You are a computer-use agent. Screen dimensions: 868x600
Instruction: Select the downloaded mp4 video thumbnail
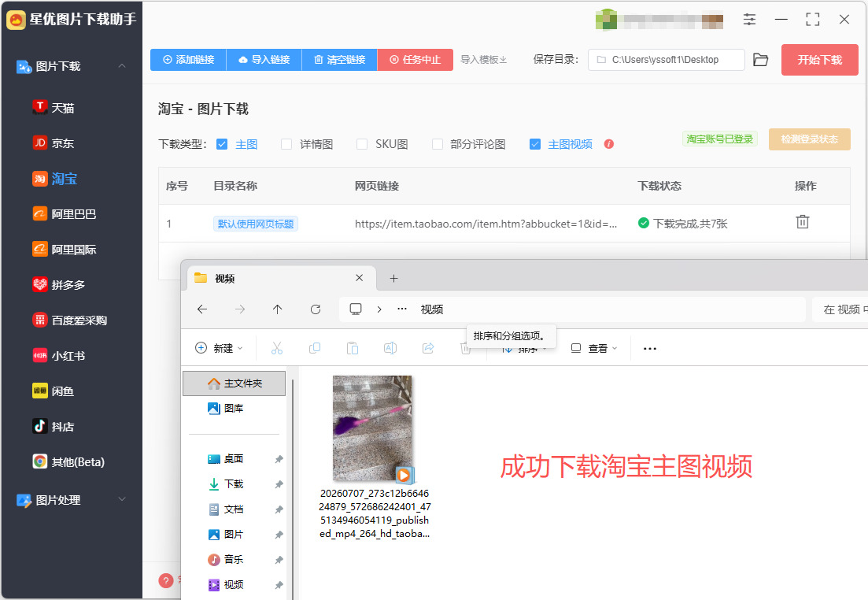click(372, 429)
